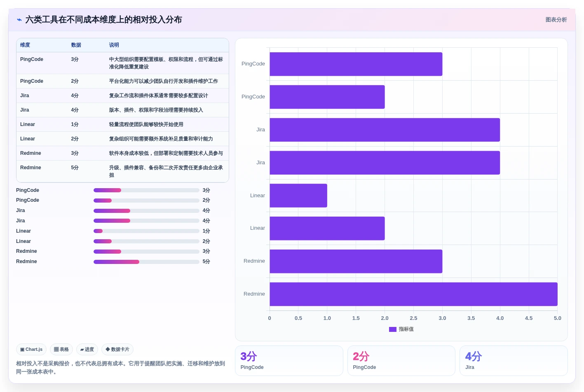584x392 pixels.
Task: Open the 4分 Jira data card
Action: (x=514, y=361)
